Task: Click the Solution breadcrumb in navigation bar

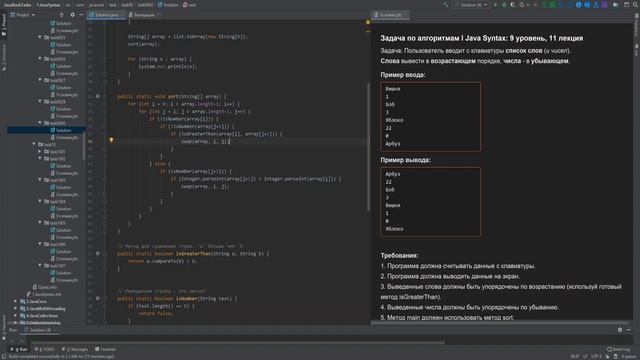Action: [168, 5]
